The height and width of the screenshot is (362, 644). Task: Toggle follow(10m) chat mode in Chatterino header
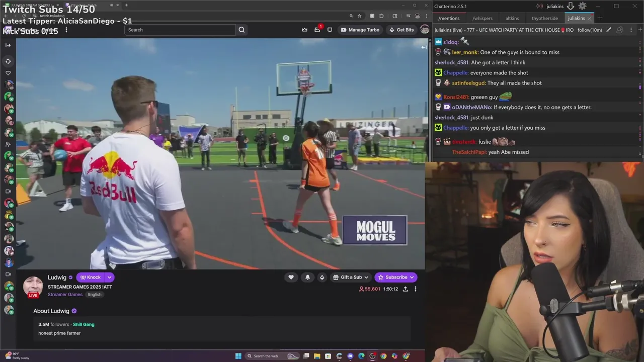[x=590, y=30]
